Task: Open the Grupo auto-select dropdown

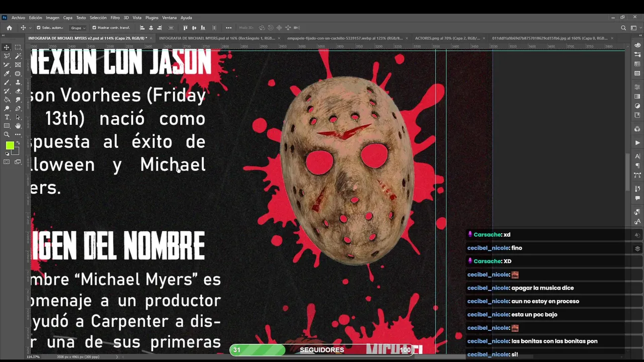Action: [77, 28]
